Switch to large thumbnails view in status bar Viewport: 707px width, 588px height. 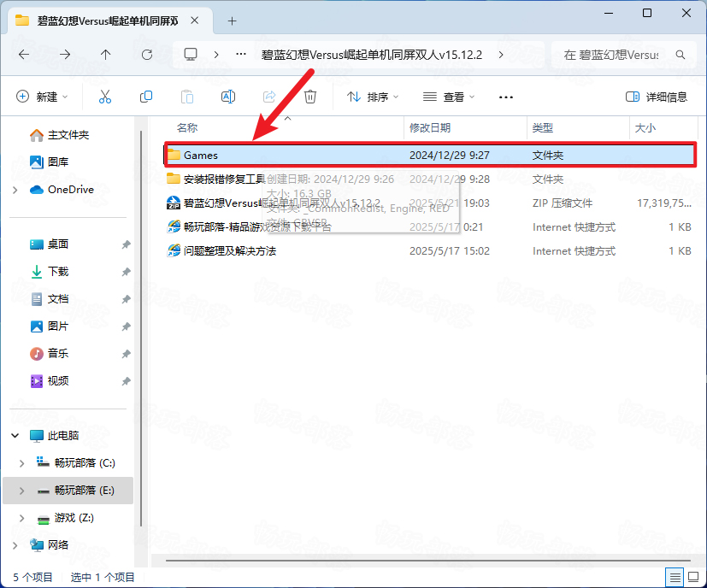[x=693, y=577]
